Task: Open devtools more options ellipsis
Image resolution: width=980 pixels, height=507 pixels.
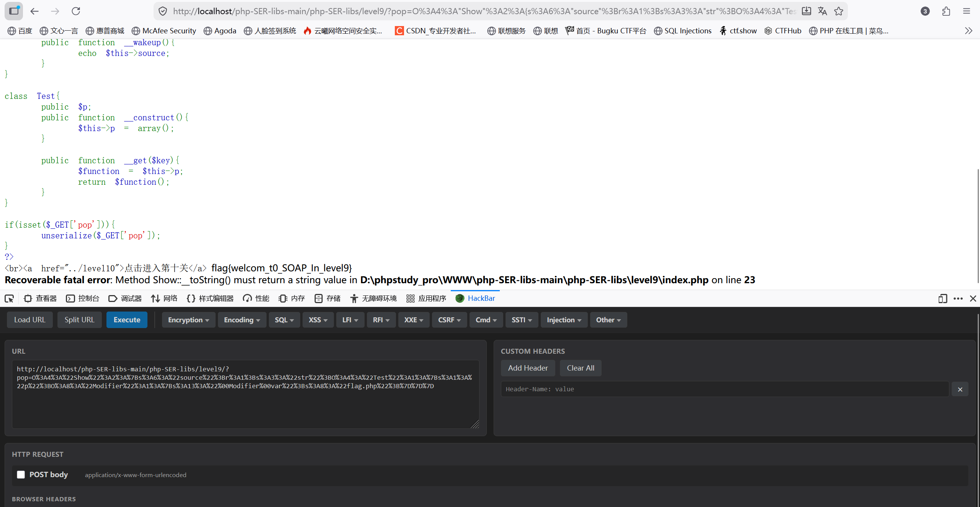Action: click(x=958, y=299)
